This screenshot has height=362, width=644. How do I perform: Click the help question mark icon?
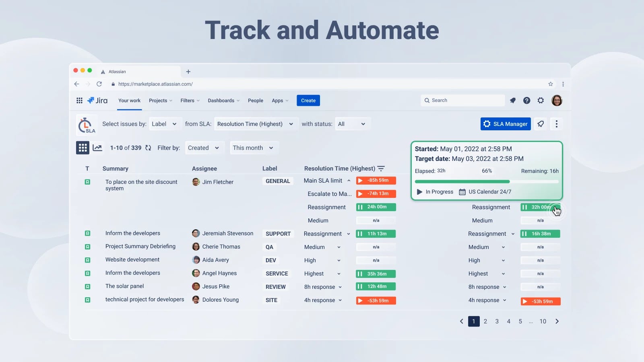tap(526, 100)
